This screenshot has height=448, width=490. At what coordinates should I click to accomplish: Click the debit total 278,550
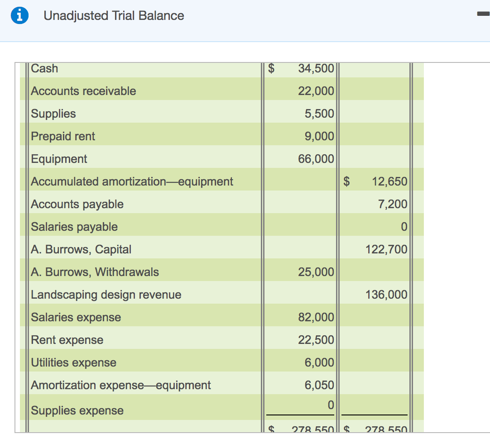313,429
